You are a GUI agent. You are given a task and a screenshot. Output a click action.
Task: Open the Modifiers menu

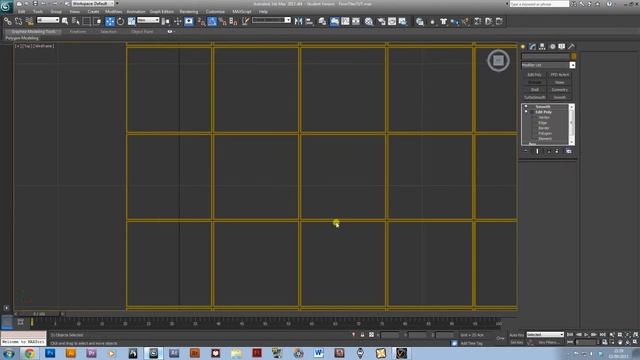(113, 12)
